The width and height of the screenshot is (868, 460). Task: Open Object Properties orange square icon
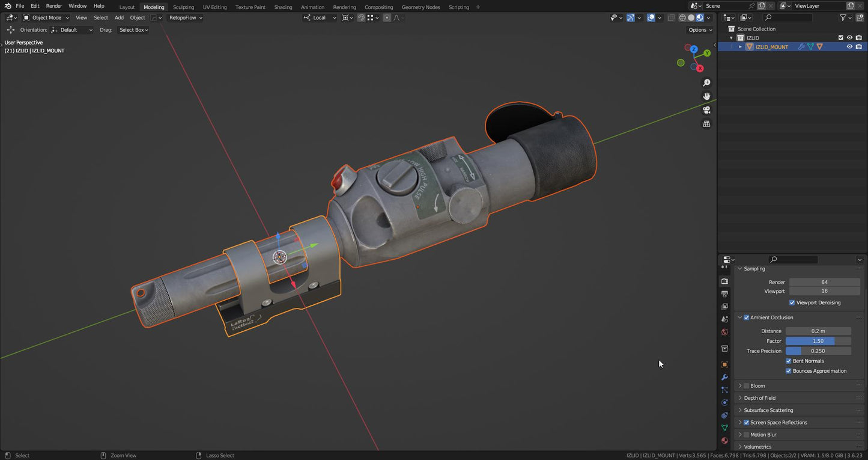click(724, 364)
